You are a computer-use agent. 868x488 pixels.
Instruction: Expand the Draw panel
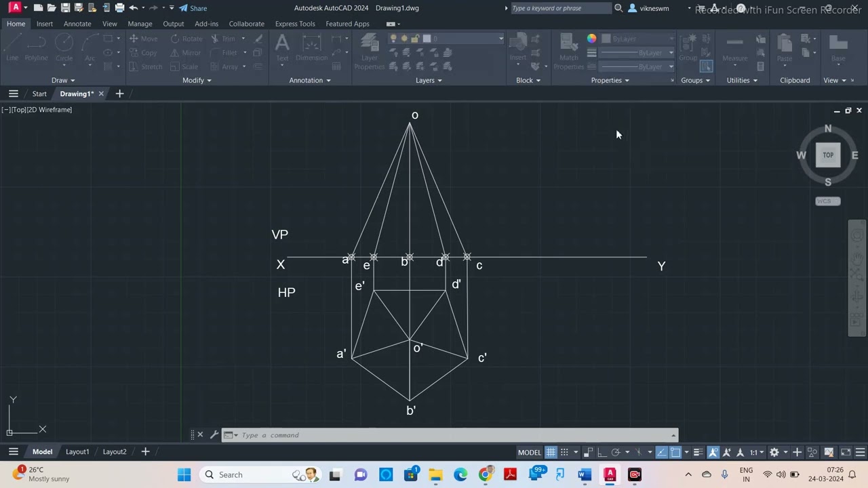(x=63, y=80)
